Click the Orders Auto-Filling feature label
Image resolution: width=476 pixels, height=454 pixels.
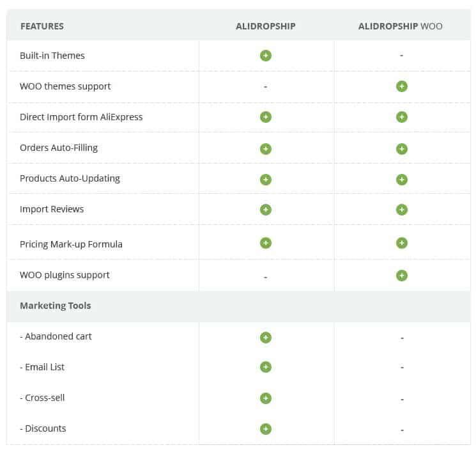[x=59, y=148]
